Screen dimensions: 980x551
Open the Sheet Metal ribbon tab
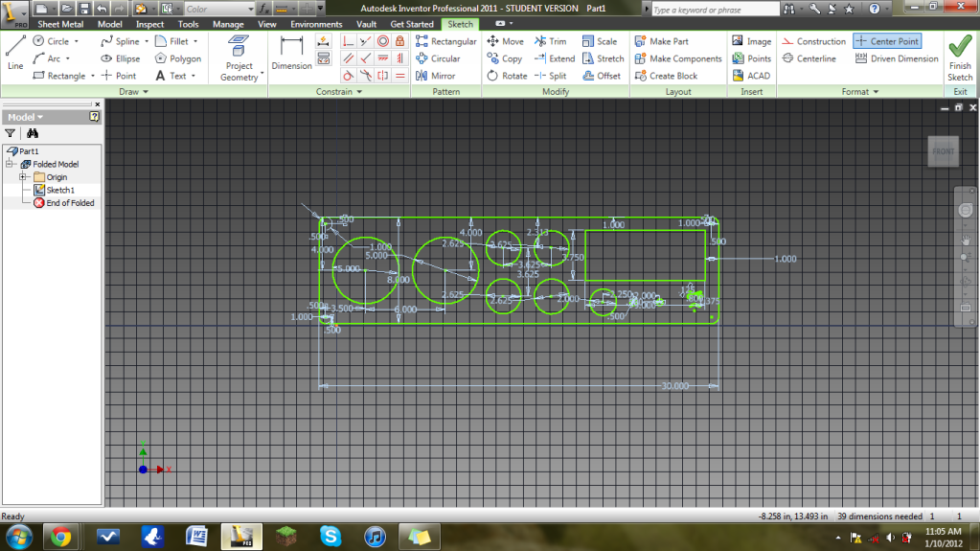(60, 24)
